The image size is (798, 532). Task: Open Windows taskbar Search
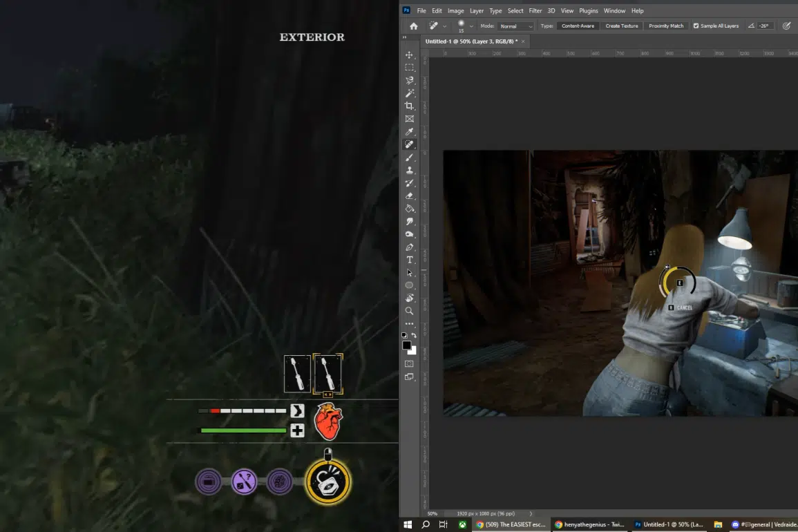426,524
